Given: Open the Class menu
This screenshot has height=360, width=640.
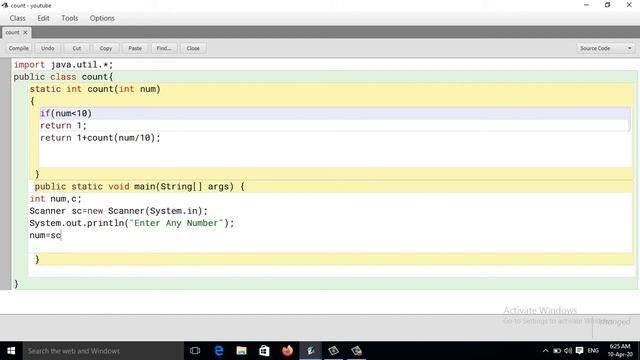Looking at the screenshot, I should tap(18, 18).
